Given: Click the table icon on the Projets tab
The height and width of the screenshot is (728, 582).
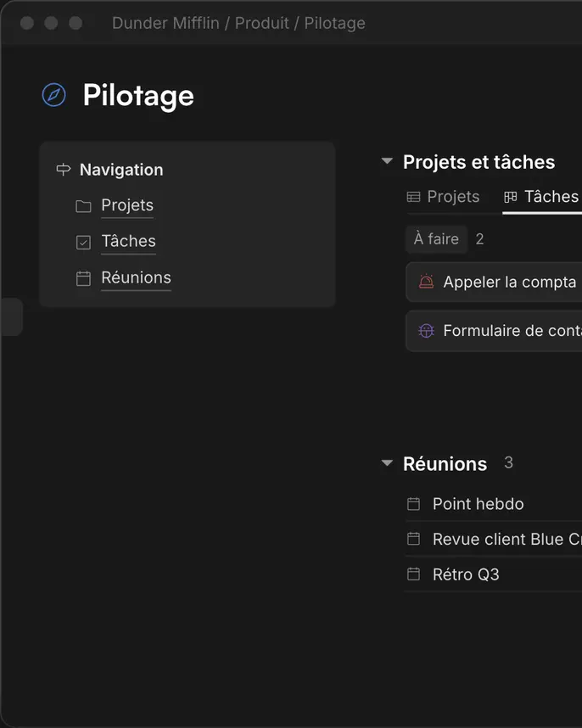Looking at the screenshot, I should pos(413,197).
